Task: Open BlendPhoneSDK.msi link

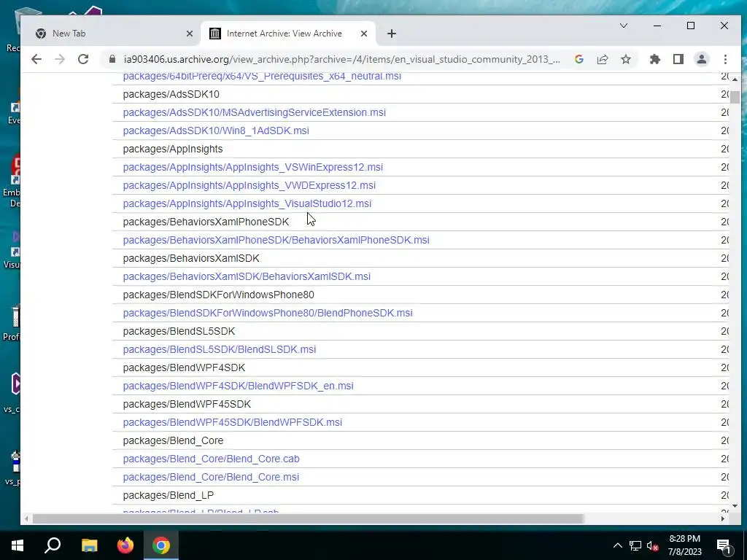Action: (x=268, y=313)
